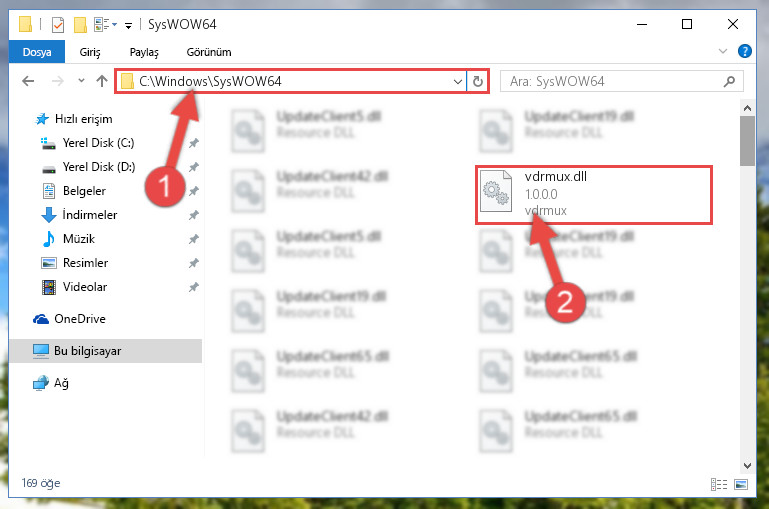769x509 pixels.
Task: Click into the Ara: SysWOW64 search box
Action: click(613, 81)
